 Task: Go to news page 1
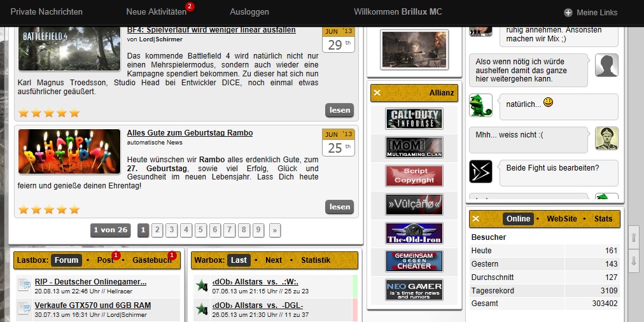[x=143, y=230]
